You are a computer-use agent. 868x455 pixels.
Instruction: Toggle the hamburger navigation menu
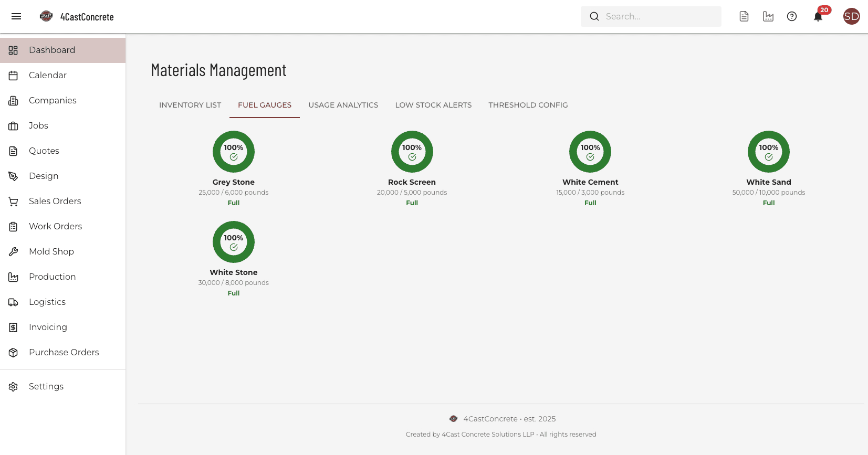click(16, 16)
